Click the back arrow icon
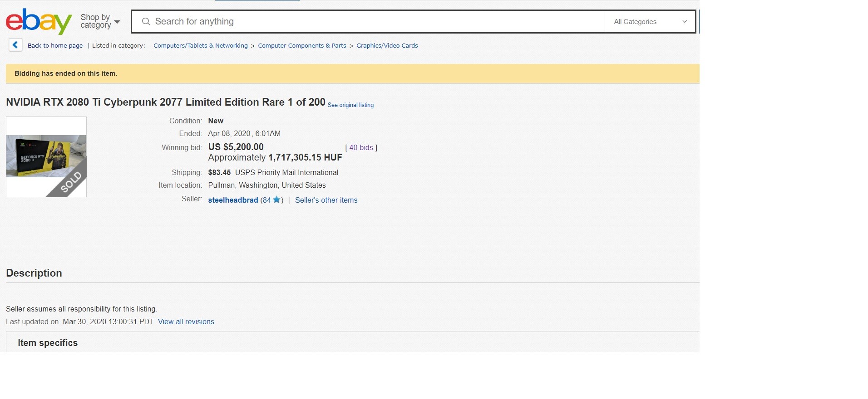Screen dimensions: 868x399 click(15, 45)
